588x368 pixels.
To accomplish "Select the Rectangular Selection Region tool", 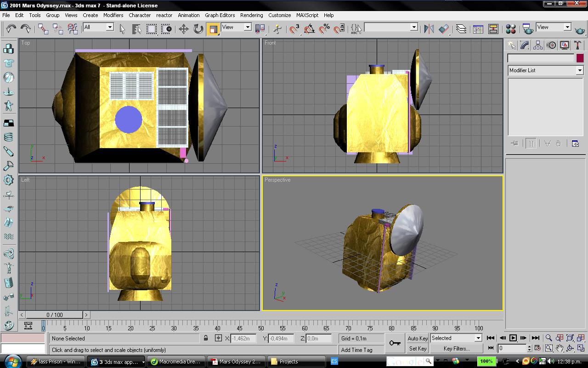I will click(x=152, y=29).
